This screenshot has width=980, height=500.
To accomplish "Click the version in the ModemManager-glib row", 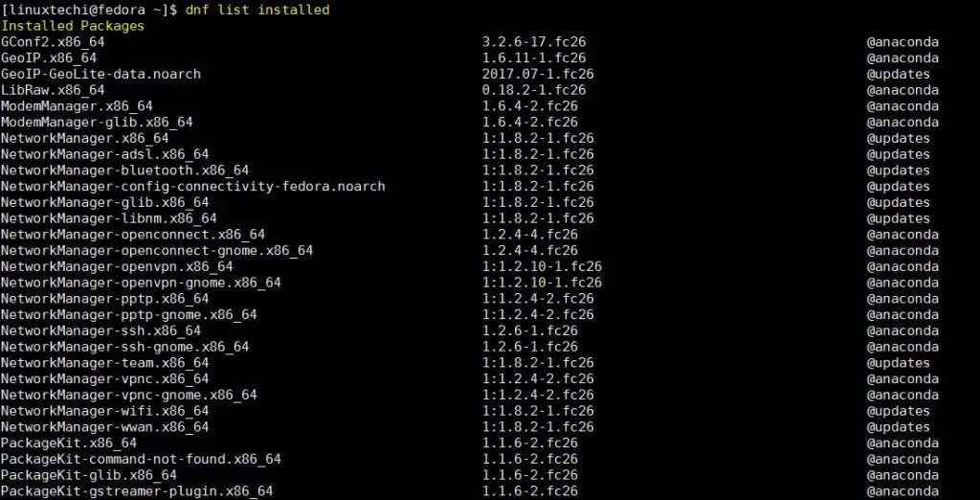I will 530,123.
